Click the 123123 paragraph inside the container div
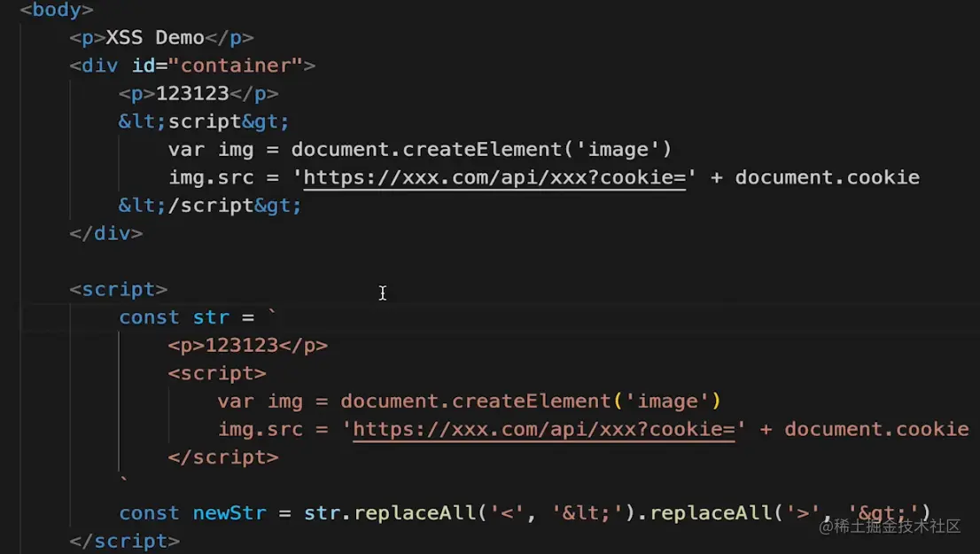Image resolution: width=980 pixels, height=554 pixels. pos(198,94)
